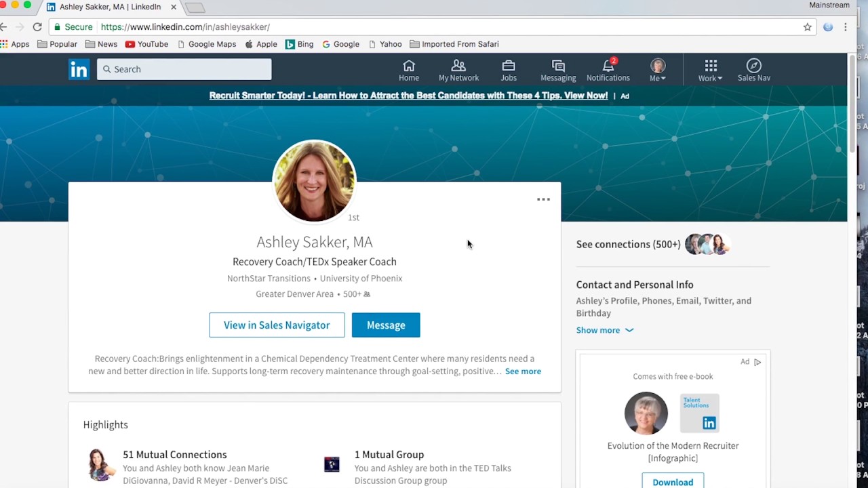Open Google Maps bookmark
The image size is (868, 488).
click(206, 44)
